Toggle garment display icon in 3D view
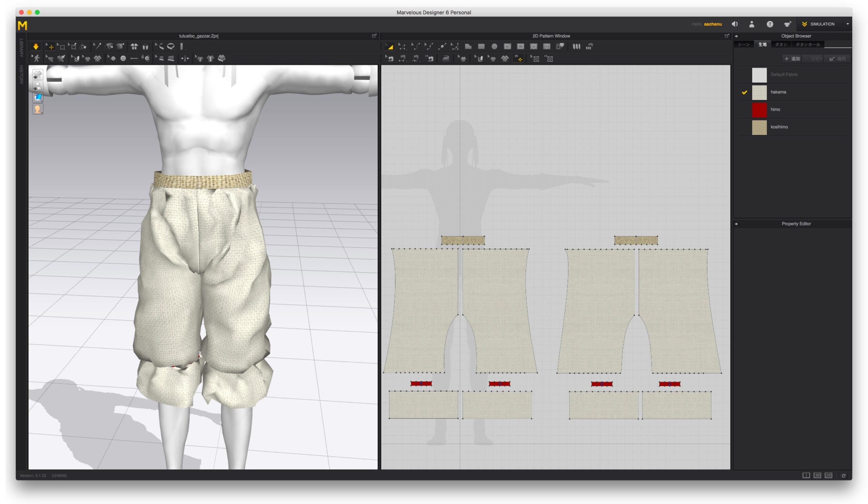868x504 pixels. (38, 74)
